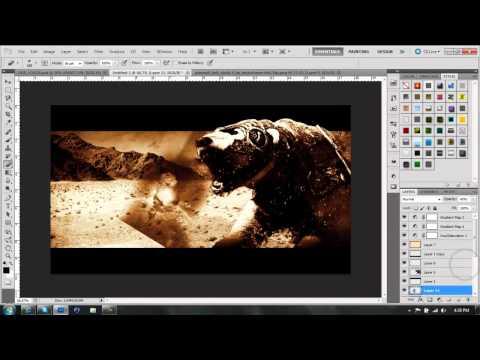Select the highlighted Eraser tool
Viewport: 480px width, 360px height.
point(8,164)
